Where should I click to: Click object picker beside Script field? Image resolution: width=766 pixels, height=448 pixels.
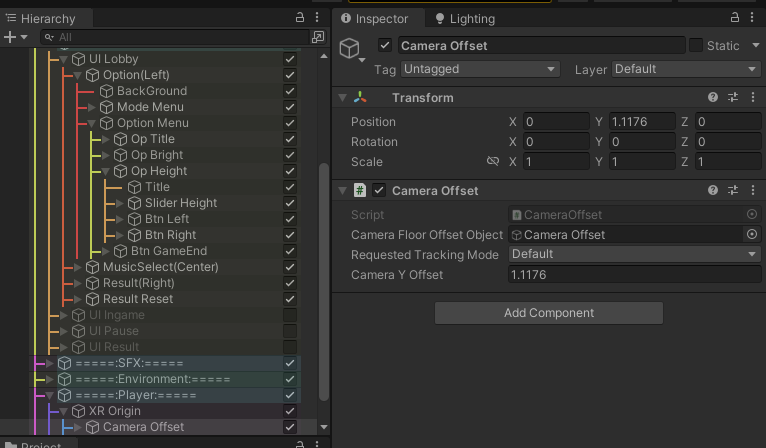point(752,214)
